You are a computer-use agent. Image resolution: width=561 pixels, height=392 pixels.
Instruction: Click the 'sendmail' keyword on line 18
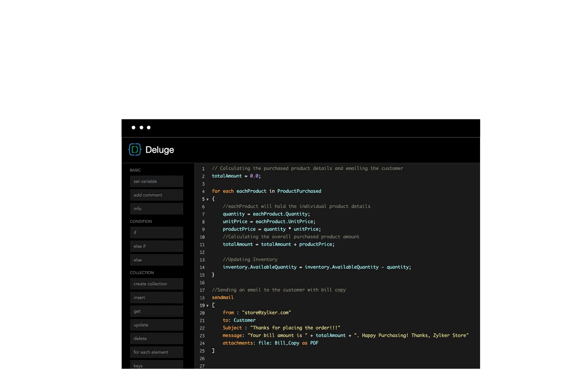223,298
